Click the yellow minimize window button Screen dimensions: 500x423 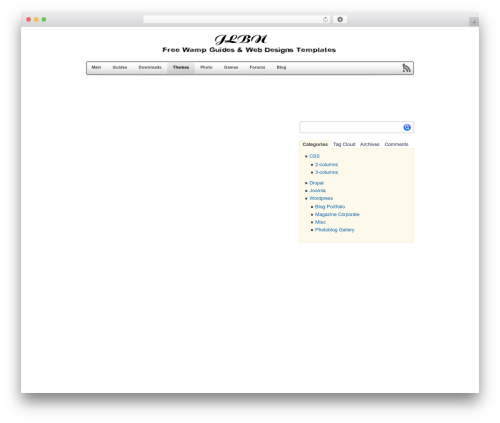click(36, 19)
